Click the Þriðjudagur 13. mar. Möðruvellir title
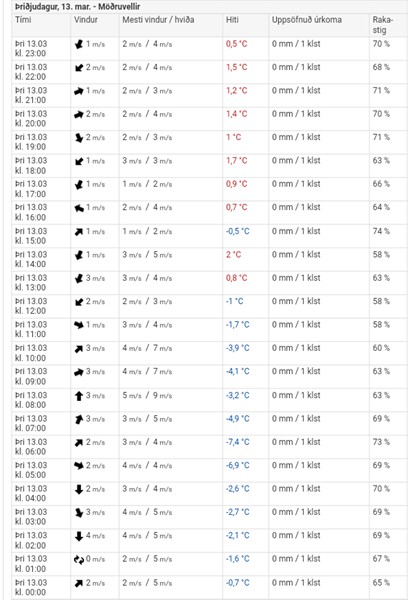Screen dimensions: 408x600 coord(78,7)
